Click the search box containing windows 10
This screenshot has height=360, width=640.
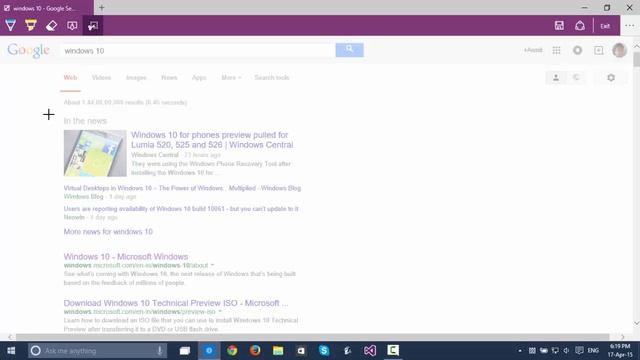(x=198, y=51)
